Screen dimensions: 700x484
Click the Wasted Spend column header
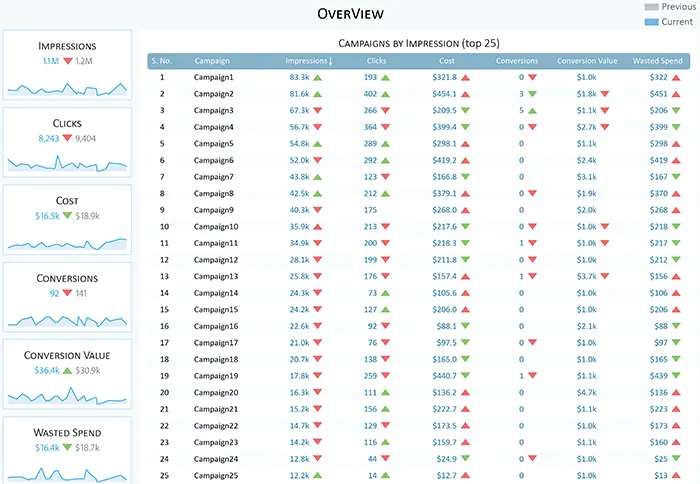pyautogui.click(x=658, y=61)
